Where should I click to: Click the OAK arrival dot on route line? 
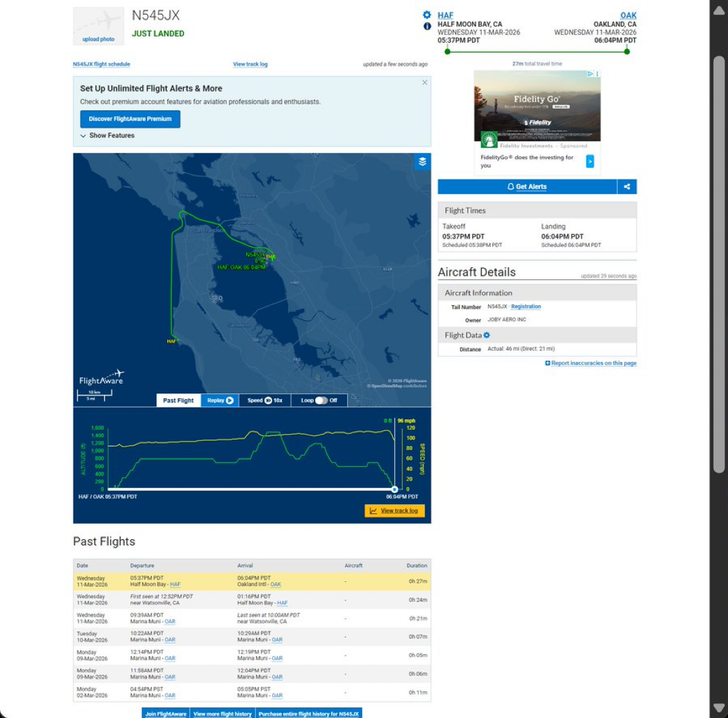[627, 51]
